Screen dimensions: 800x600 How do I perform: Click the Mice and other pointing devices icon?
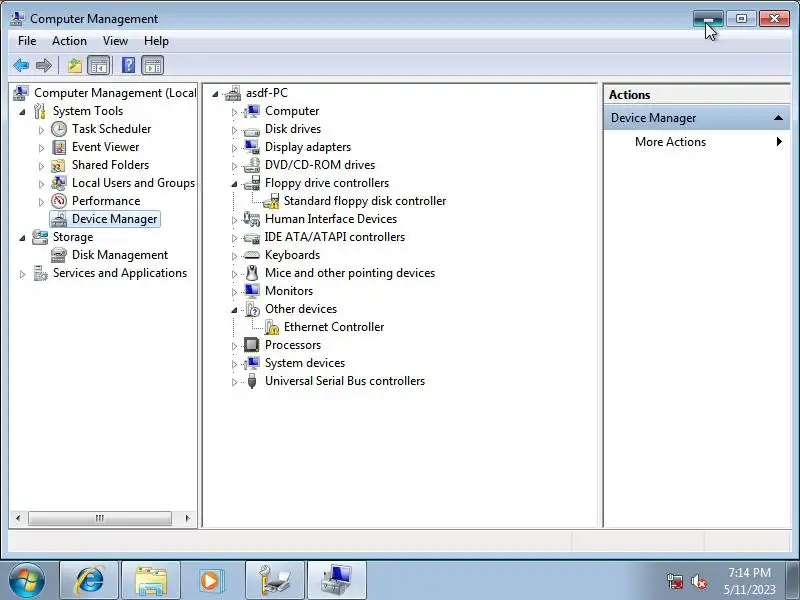pos(252,273)
